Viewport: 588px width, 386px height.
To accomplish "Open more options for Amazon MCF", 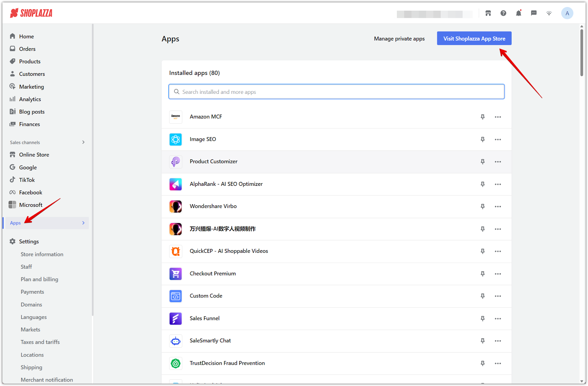I will pyautogui.click(x=498, y=117).
